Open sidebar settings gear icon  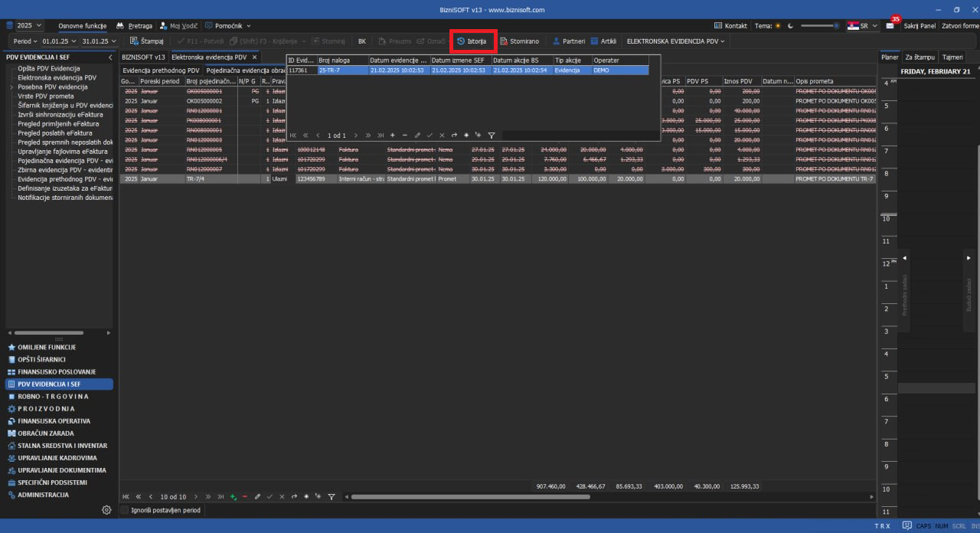click(x=106, y=510)
